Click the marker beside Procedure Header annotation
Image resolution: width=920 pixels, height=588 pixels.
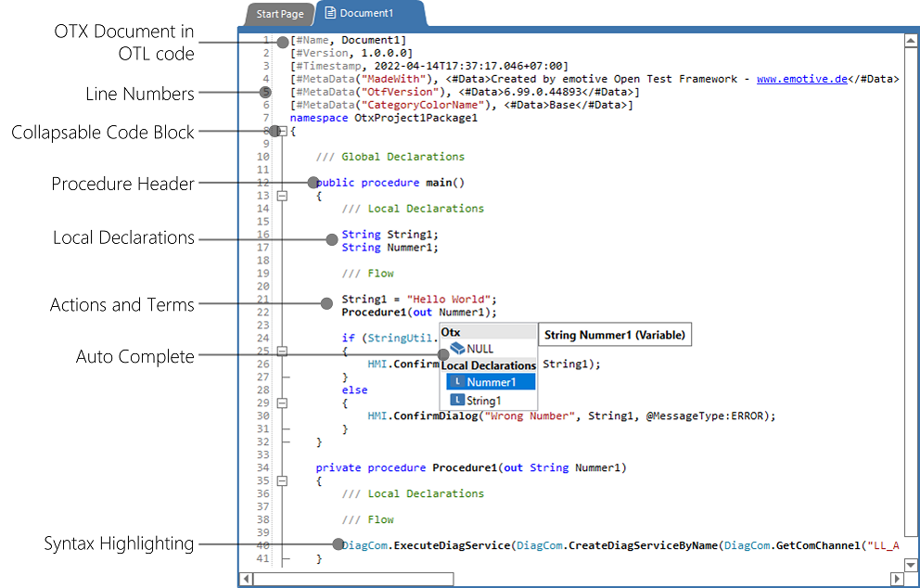[x=312, y=183]
